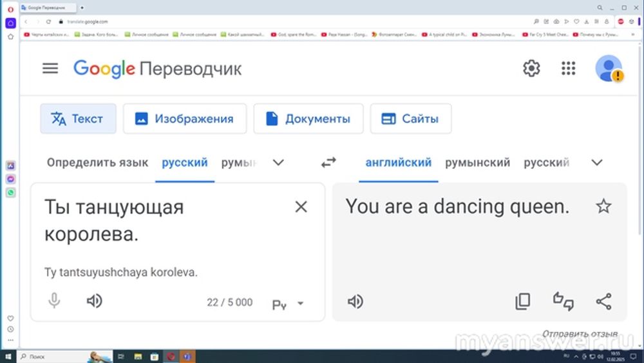Image resolution: width=644 pixels, height=363 pixels.
Task: Listen to the Russian source text
Action: 95,301
